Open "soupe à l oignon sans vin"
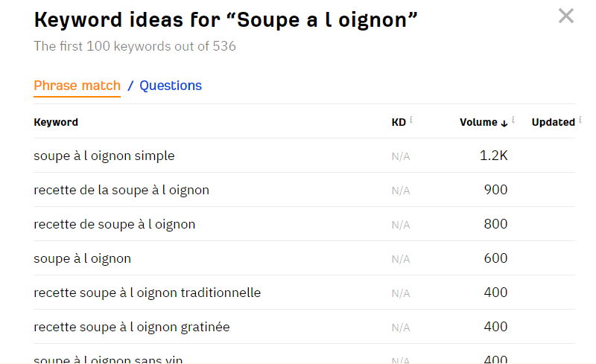The width and height of the screenshot is (596, 364). [x=108, y=359]
